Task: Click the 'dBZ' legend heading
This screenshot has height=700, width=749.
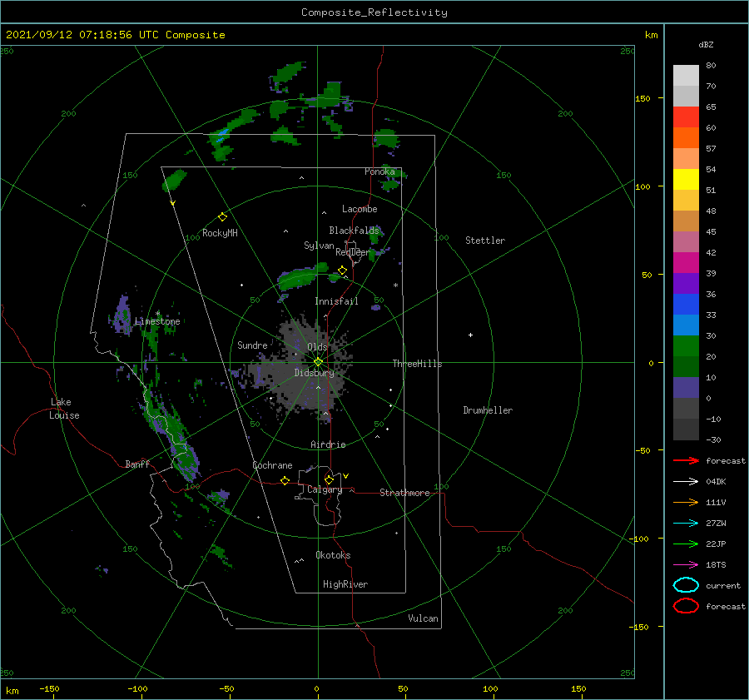Action: 706,44
